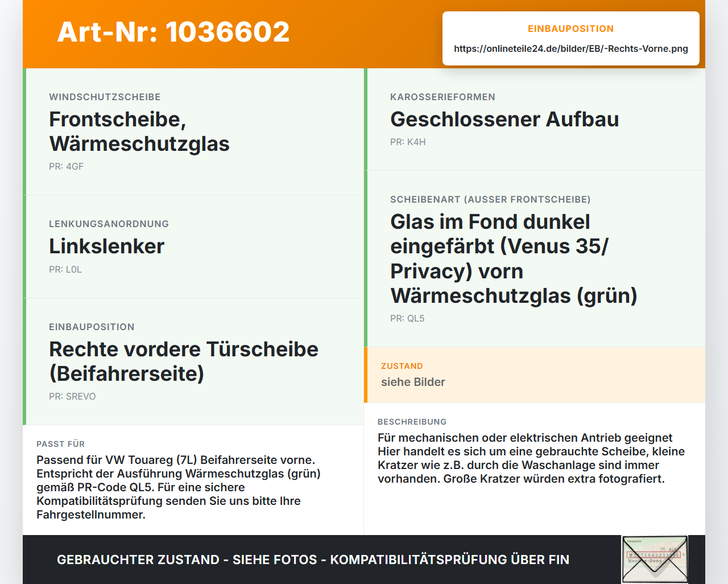Screen dimensions: 728x584
Task: Click the Art-Nr: 1036602 heading
Action: [x=173, y=32]
